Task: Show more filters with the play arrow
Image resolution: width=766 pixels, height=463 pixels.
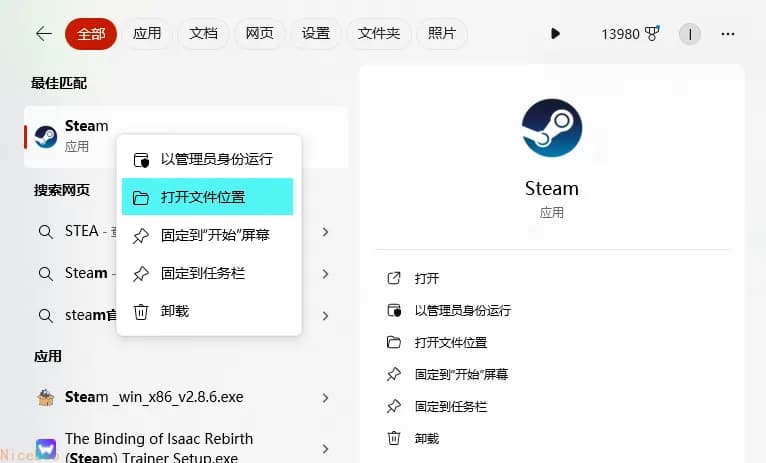Action: tap(555, 34)
